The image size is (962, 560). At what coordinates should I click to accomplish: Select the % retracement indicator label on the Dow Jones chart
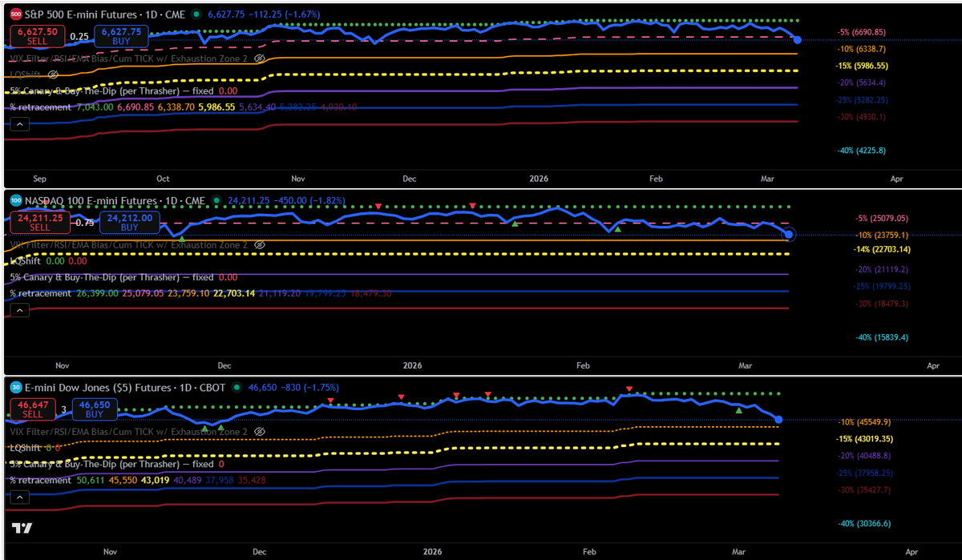(x=40, y=480)
